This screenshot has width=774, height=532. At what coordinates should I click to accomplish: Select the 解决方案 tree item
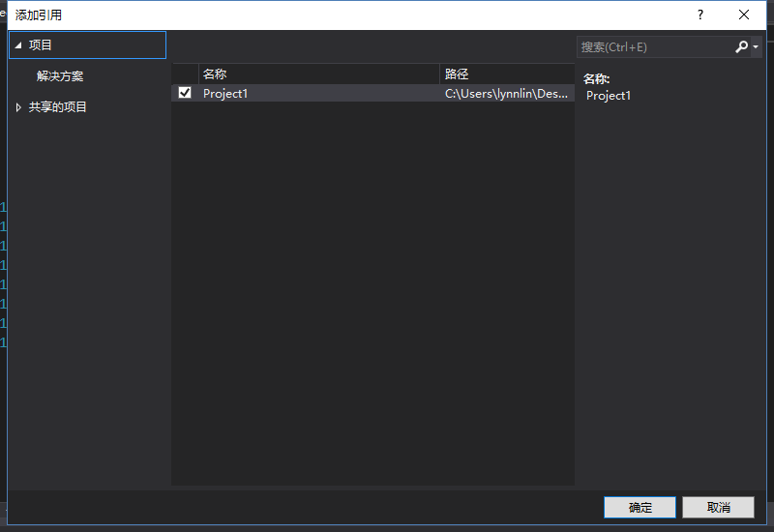(60, 76)
